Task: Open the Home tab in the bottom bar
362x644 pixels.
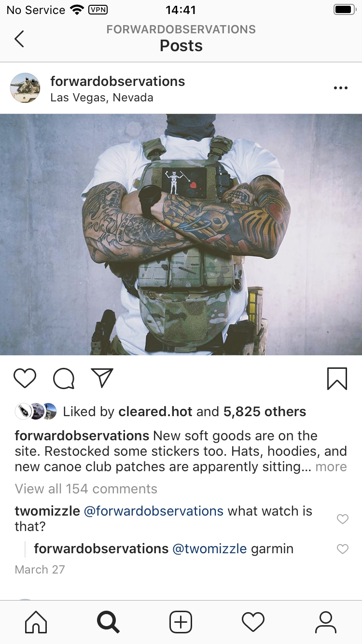Action: point(36,622)
